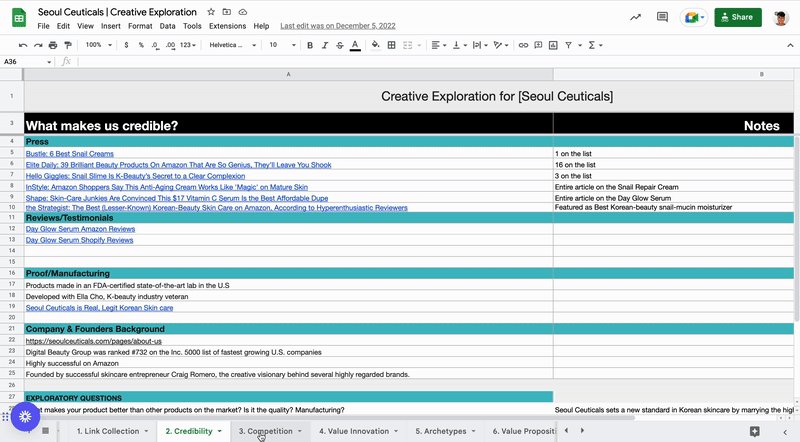Toggle italic formatting

tap(324, 45)
